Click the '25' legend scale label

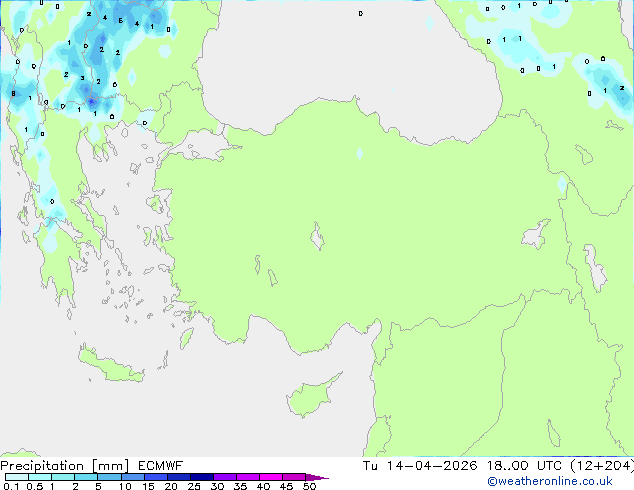194,486
